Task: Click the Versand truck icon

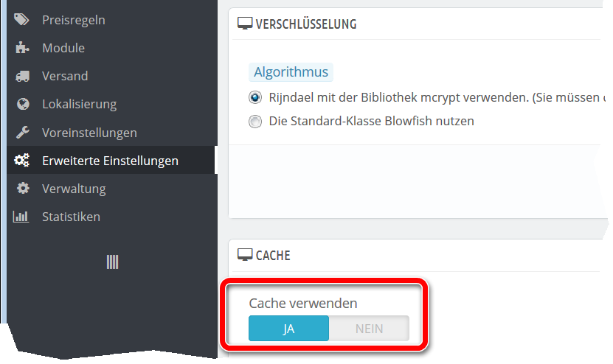Action: pos(22,76)
